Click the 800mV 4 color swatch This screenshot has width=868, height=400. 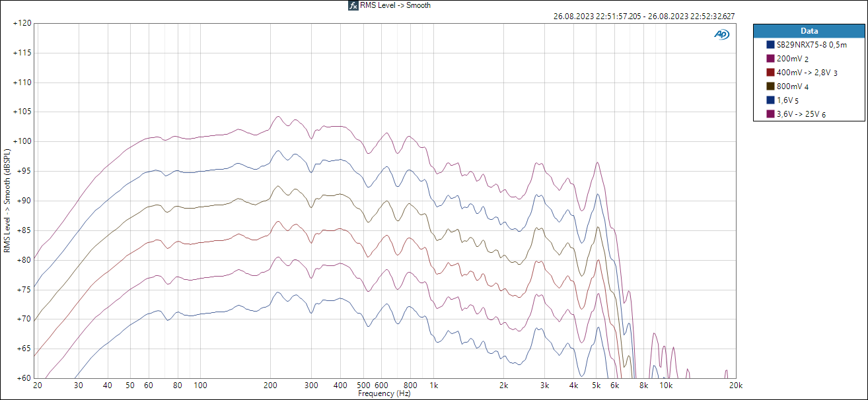tap(770, 86)
